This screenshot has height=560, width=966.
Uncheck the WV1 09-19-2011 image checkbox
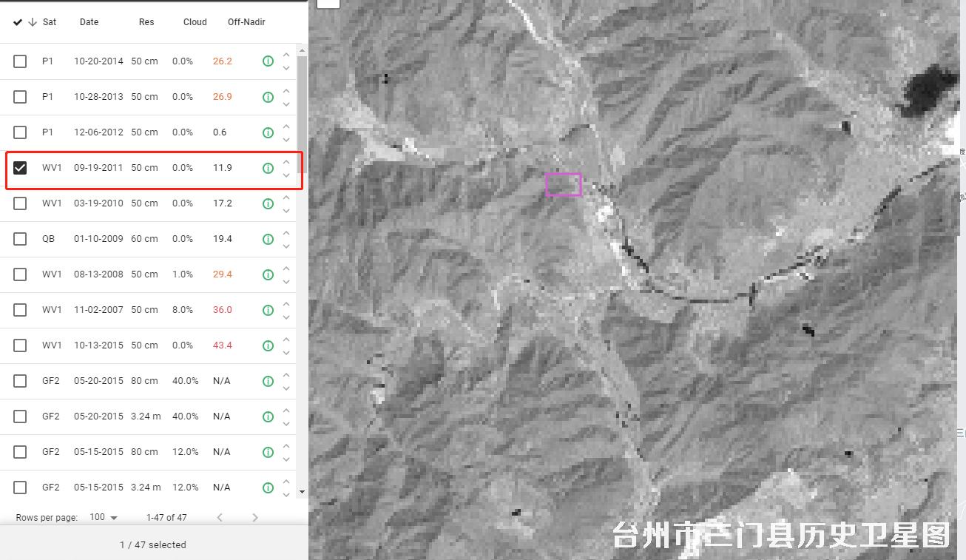[x=20, y=168]
